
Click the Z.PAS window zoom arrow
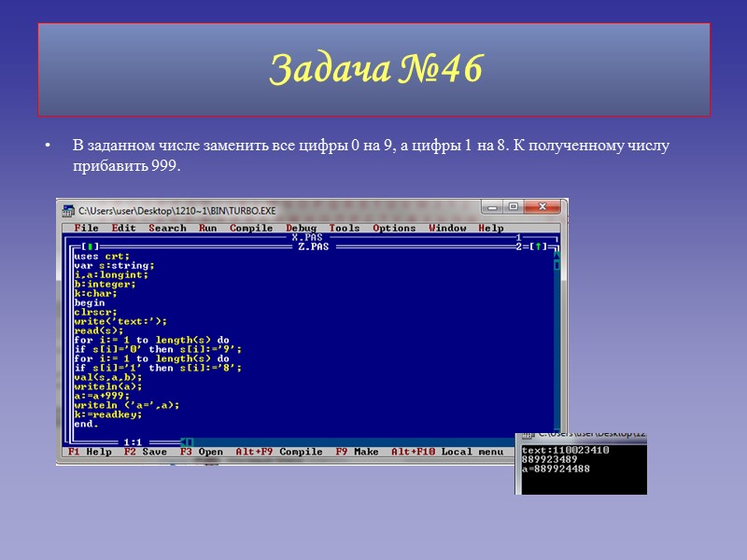coord(538,246)
